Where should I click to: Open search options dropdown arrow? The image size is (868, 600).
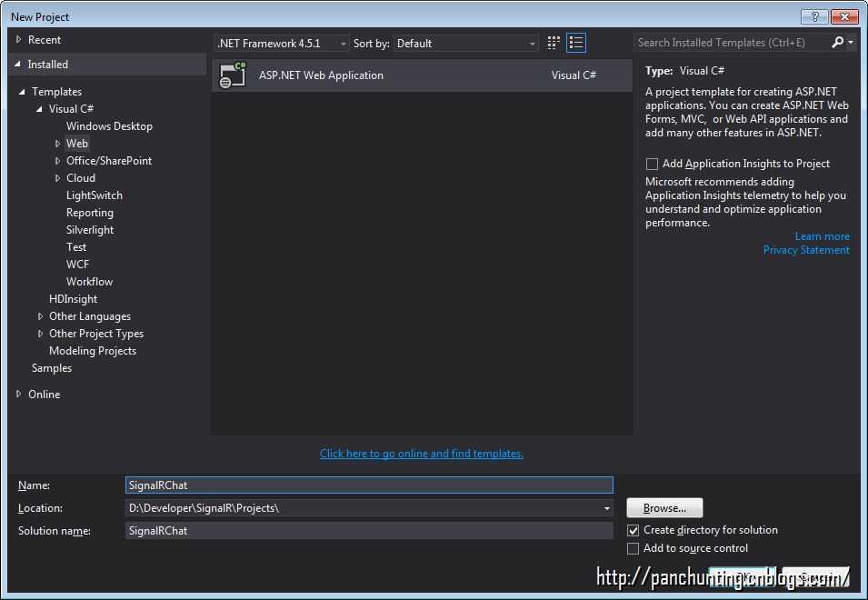click(851, 43)
